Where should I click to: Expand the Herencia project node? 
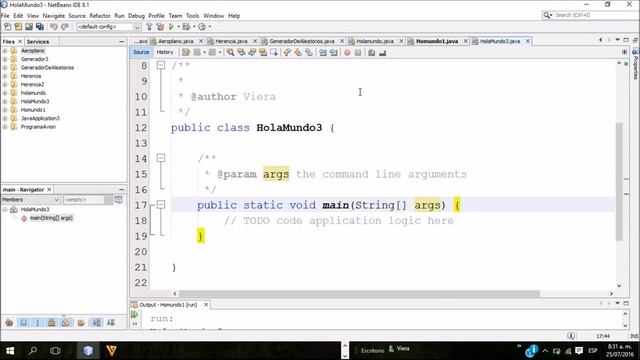[x=5, y=76]
